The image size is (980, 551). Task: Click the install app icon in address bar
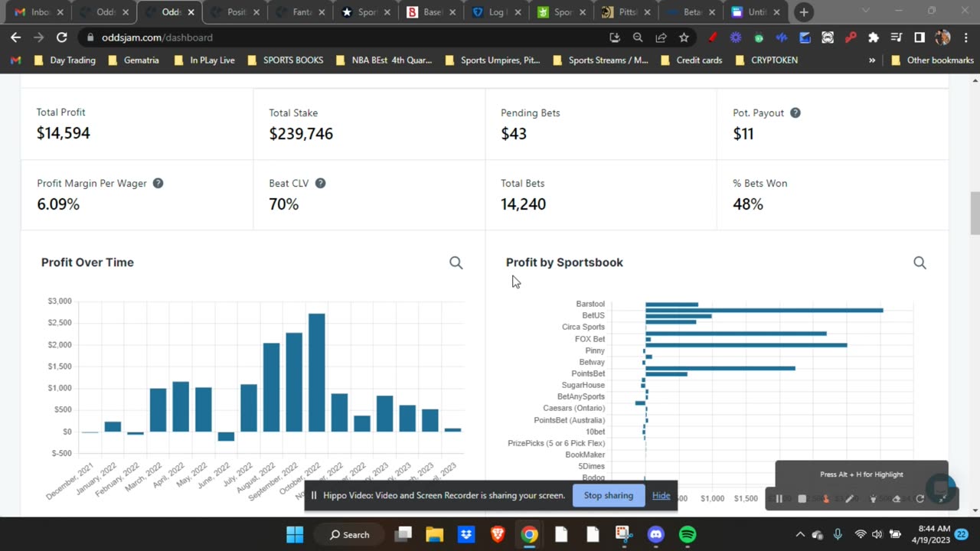[615, 37]
